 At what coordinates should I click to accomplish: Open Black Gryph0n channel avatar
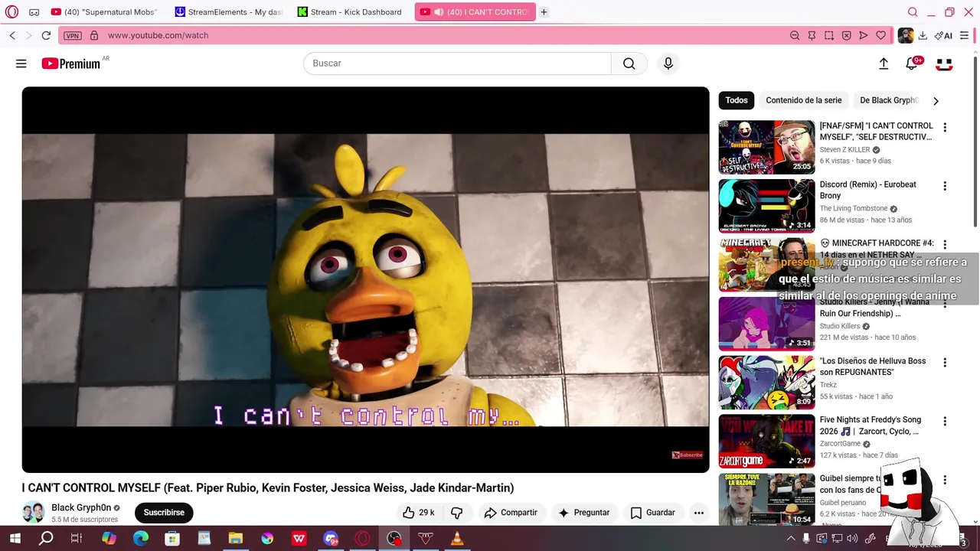pos(33,512)
